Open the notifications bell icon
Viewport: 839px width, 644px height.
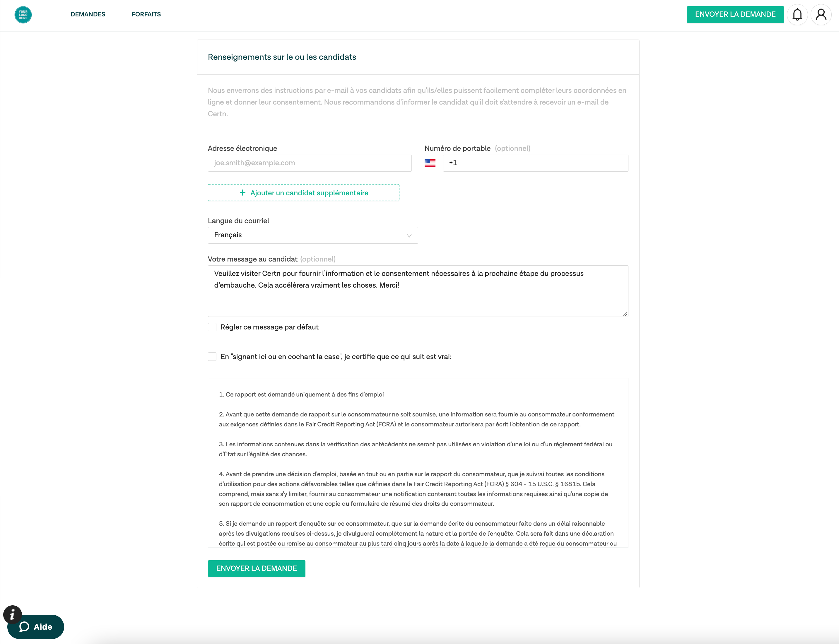click(798, 15)
